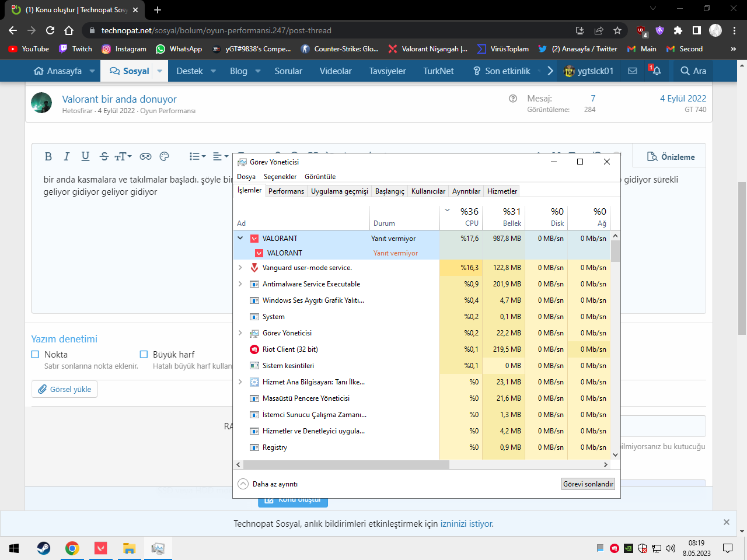Viewport: 747px width, 560px height.
Task: Switch to the Başlangıç tab
Action: click(x=390, y=191)
